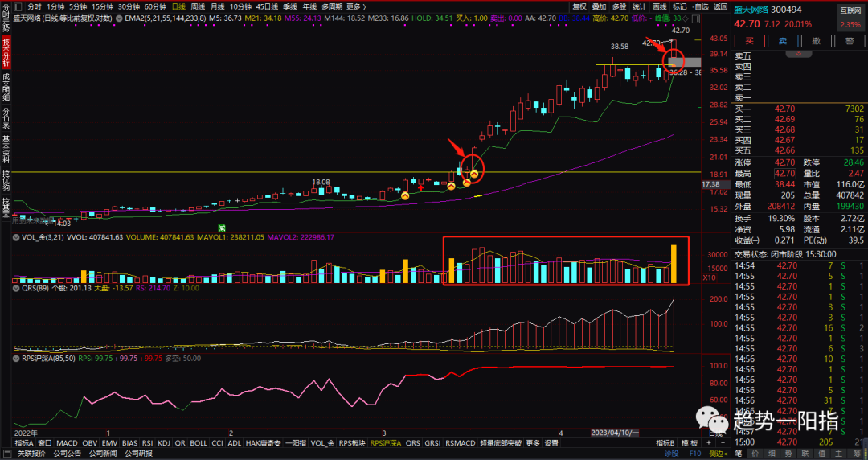Click the bottom-left window list icon
This screenshot has height=460, width=868.
6,454
